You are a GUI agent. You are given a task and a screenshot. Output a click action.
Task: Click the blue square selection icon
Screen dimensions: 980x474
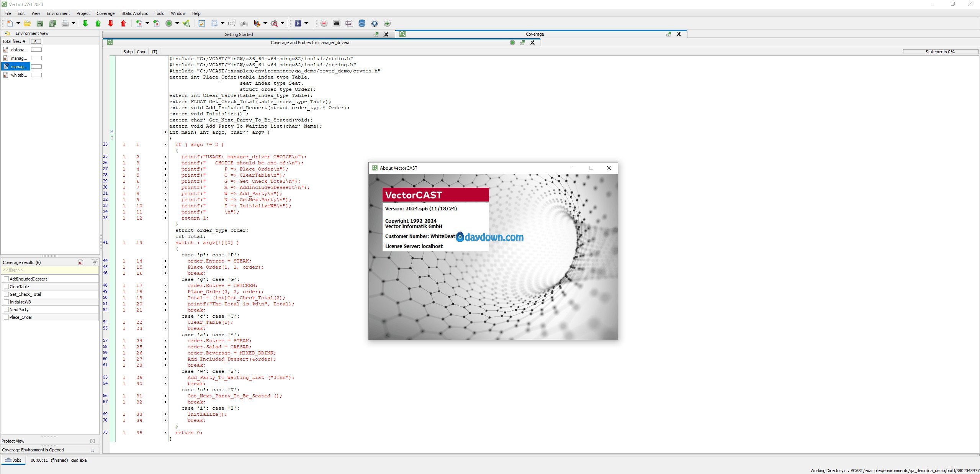tap(214, 23)
